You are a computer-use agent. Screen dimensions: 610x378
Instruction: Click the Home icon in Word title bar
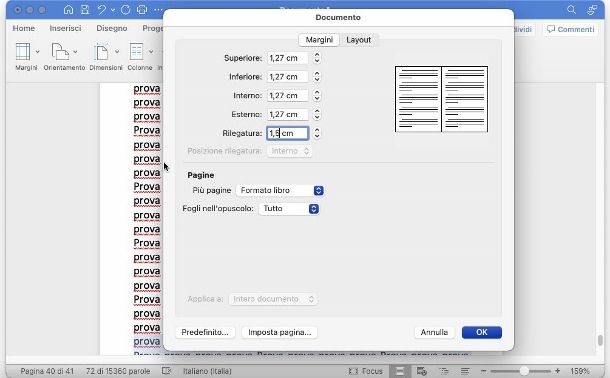[68, 10]
